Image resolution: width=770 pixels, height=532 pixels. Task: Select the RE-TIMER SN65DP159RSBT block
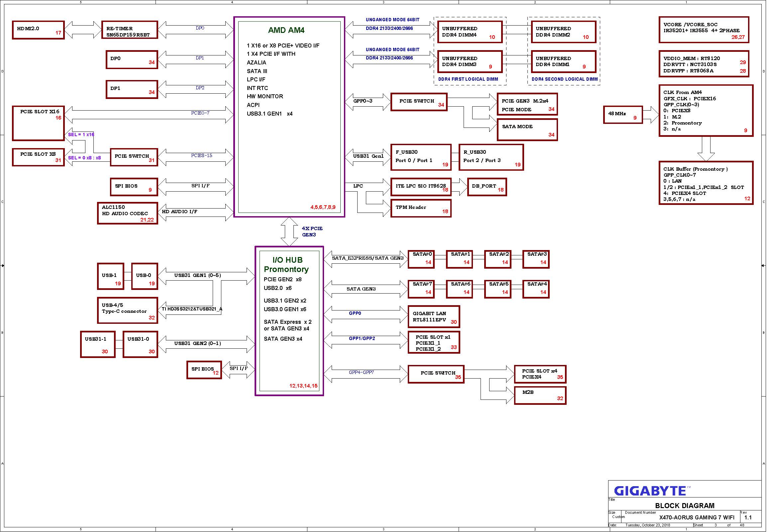[x=130, y=30]
